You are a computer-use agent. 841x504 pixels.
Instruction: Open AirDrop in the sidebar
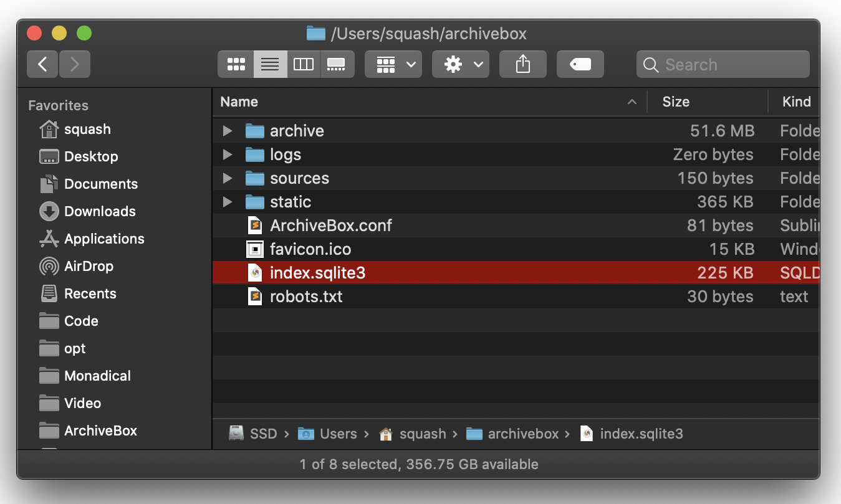[76, 266]
